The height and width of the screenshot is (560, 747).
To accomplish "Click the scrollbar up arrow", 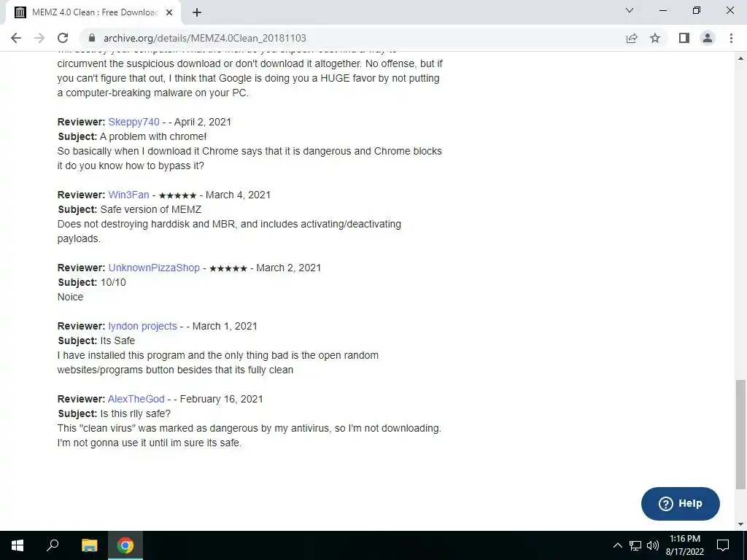I will (x=740, y=58).
